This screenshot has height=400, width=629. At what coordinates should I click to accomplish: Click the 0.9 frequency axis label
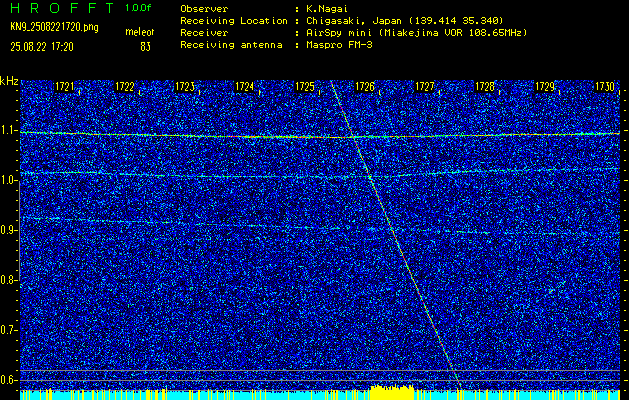[8, 230]
